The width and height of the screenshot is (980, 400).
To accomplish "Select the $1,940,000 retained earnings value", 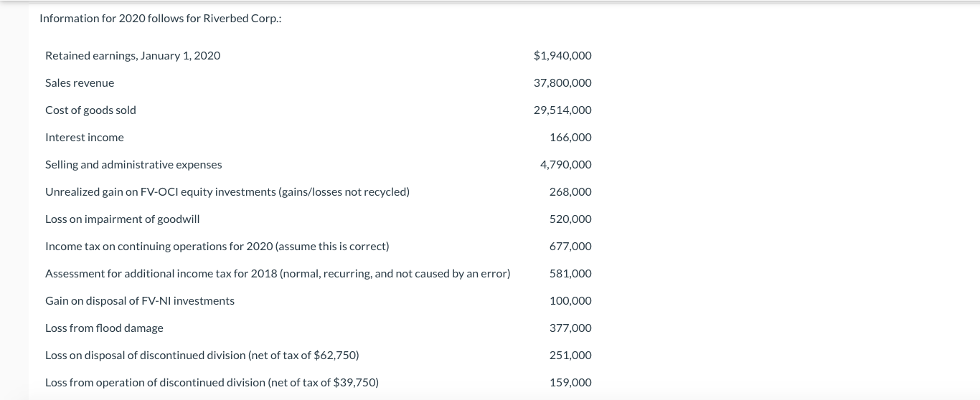I will pos(562,56).
